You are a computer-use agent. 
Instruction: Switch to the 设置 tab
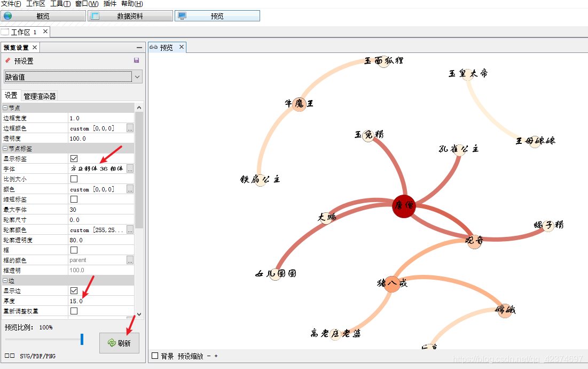pos(11,95)
